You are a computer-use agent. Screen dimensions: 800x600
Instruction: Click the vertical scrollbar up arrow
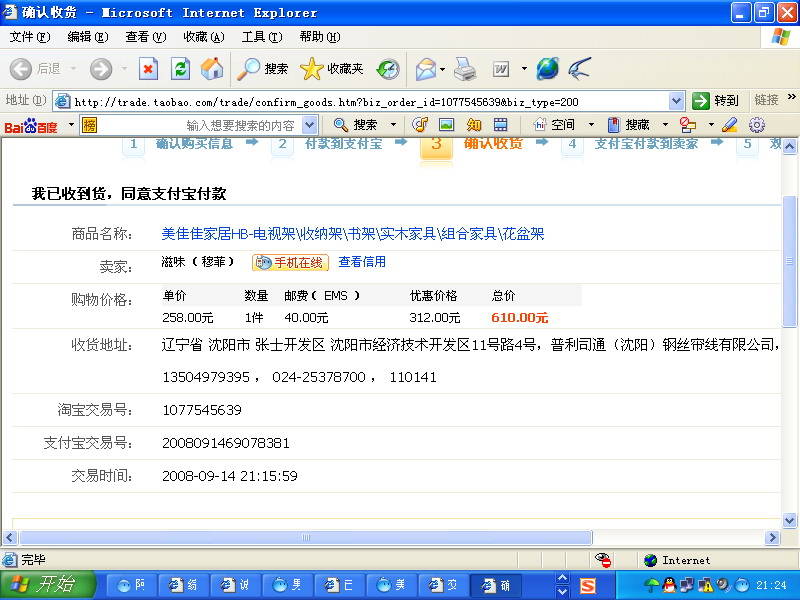pos(789,147)
